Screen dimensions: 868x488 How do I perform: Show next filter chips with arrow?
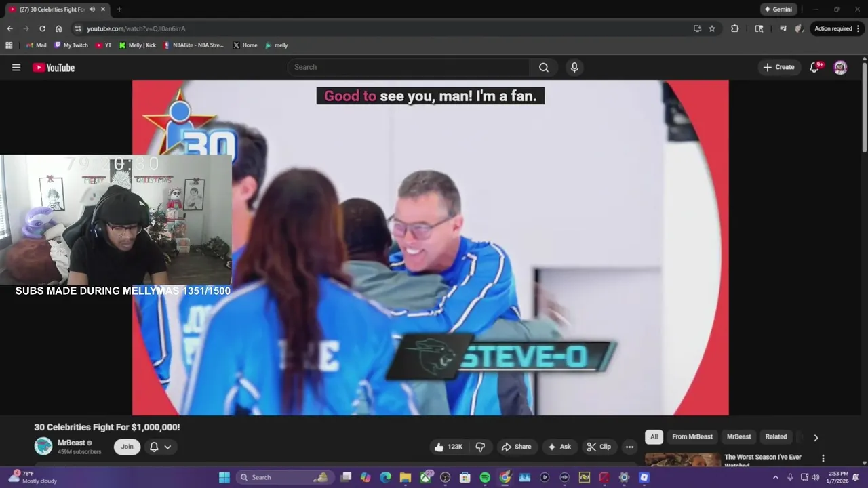816,438
